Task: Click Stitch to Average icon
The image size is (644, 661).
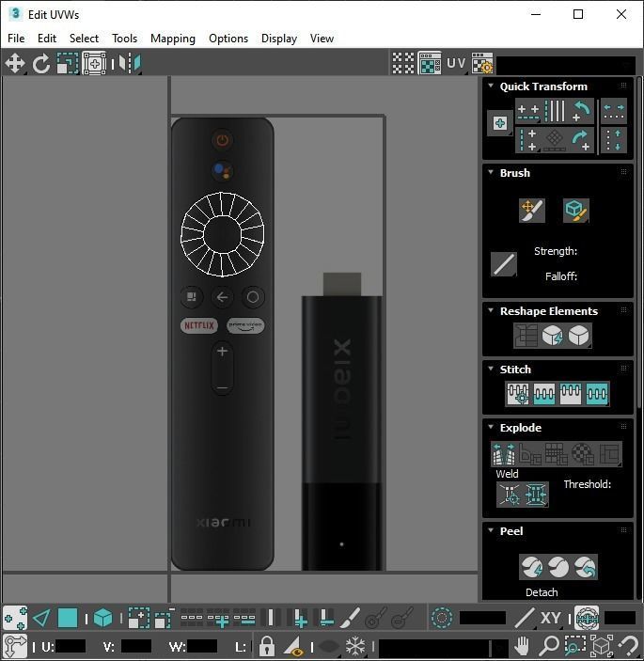Action: (543, 394)
